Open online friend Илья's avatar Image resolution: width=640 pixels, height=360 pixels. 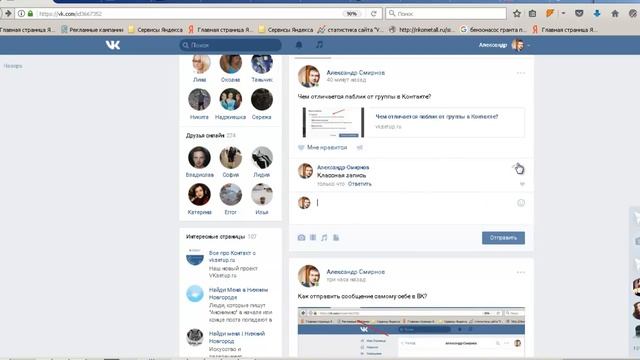point(262,195)
